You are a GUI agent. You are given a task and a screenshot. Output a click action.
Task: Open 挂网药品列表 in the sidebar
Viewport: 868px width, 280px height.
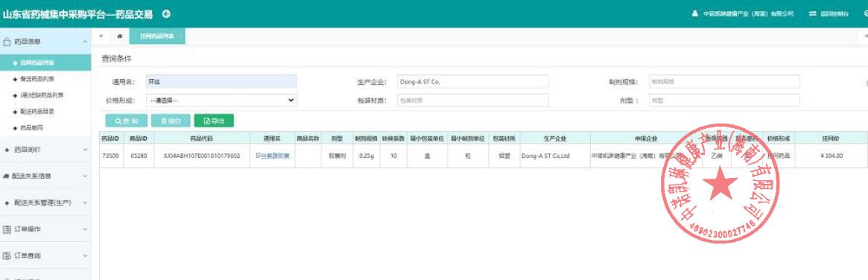pyautogui.click(x=45, y=63)
